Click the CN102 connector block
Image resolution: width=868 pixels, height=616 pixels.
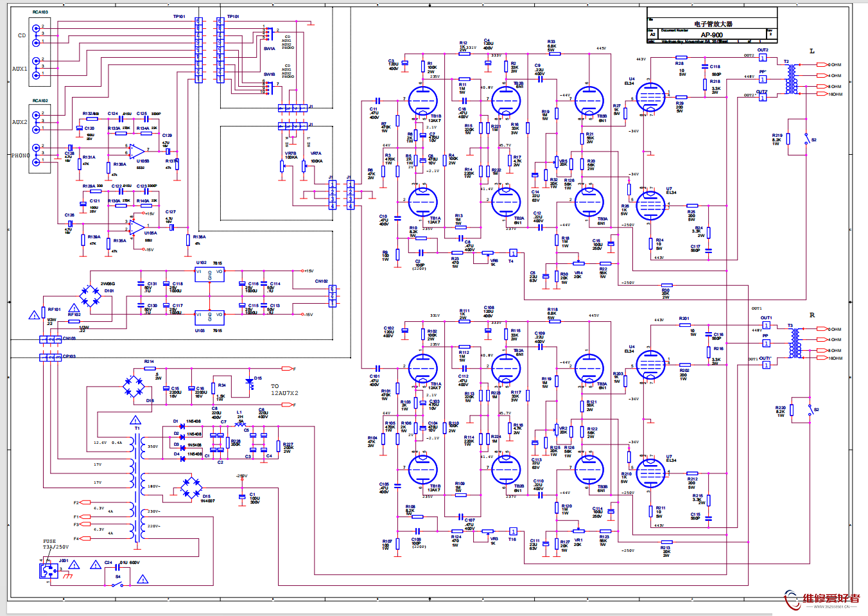pos(333,296)
